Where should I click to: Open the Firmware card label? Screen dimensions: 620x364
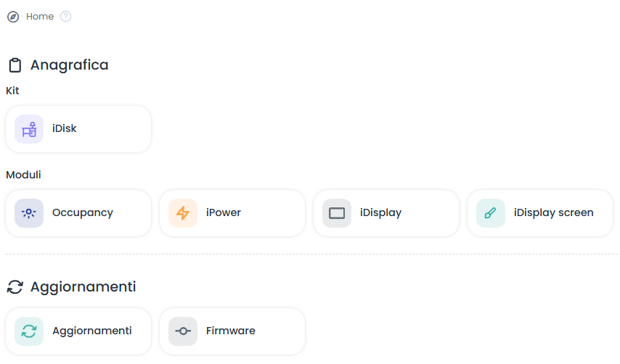tap(231, 331)
